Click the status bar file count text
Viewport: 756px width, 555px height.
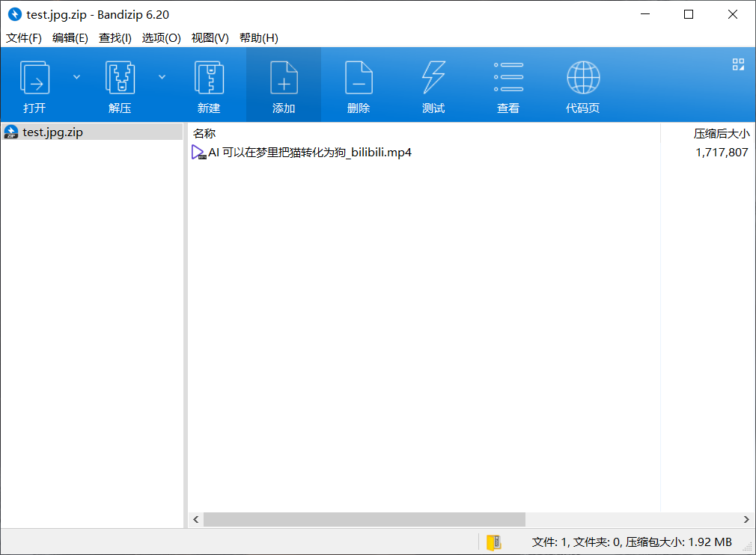point(632,542)
